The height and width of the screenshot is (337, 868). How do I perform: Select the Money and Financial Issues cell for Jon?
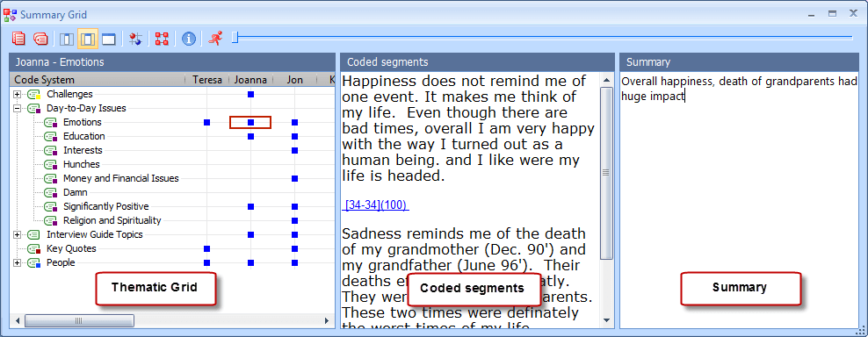[294, 179]
